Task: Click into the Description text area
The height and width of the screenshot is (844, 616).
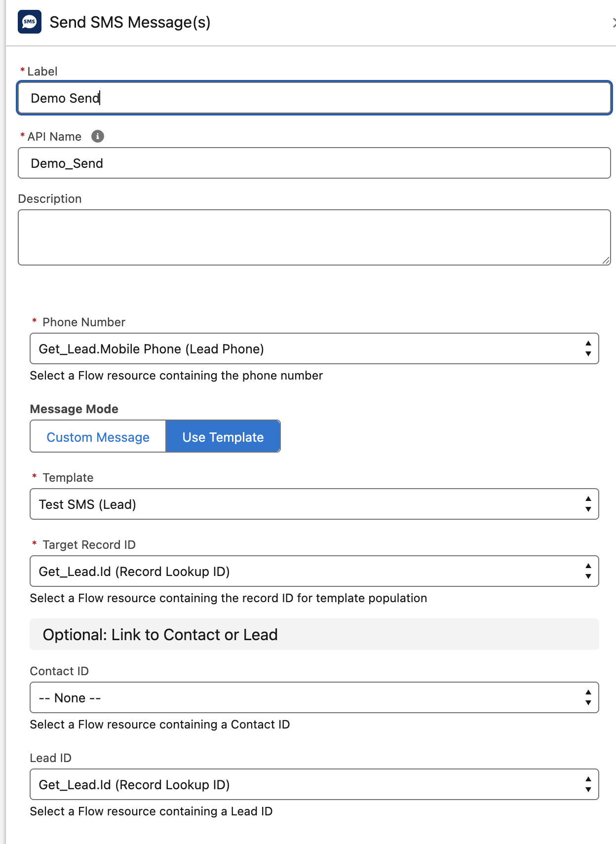Action: (314, 237)
